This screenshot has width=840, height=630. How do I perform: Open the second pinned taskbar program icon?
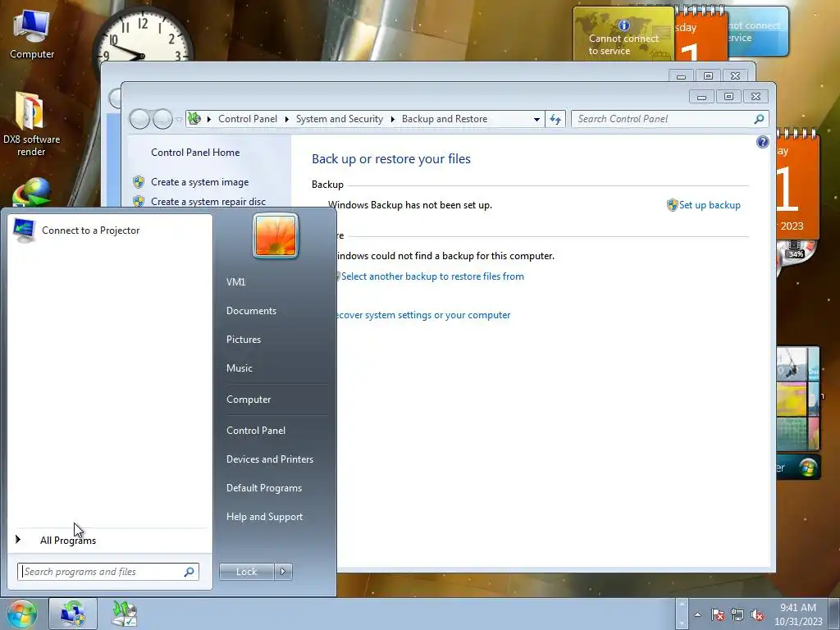125,614
